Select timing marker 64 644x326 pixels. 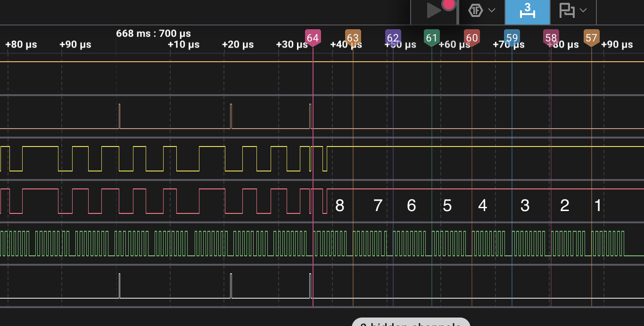point(313,38)
